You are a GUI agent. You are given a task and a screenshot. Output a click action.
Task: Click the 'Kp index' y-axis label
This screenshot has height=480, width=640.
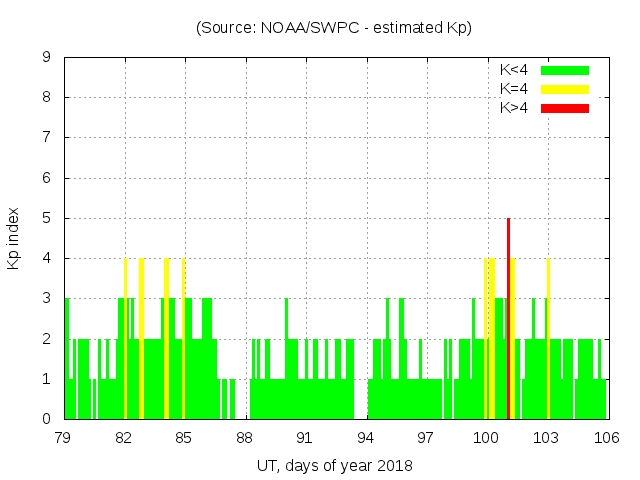tap(14, 239)
